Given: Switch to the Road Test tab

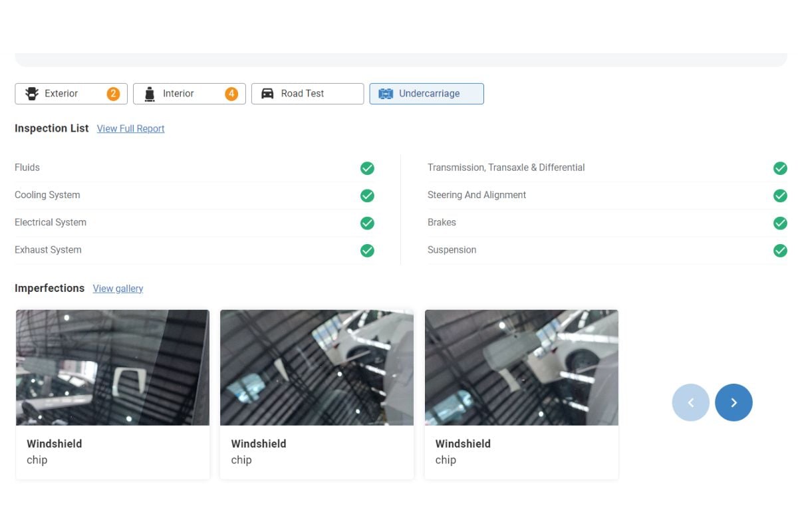Looking at the screenshot, I should [307, 94].
